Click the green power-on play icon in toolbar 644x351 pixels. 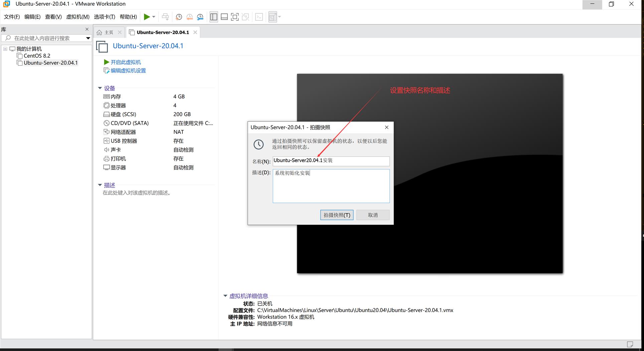click(x=147, y=17)
